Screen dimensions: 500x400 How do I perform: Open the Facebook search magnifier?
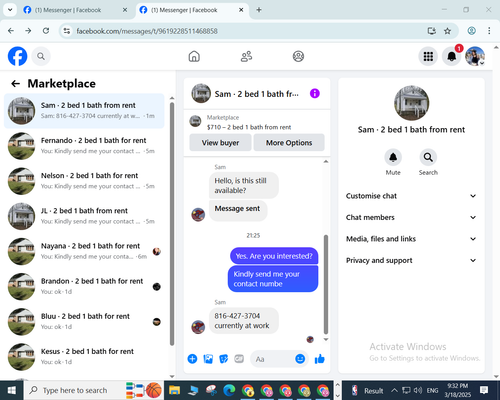(41, 56)
